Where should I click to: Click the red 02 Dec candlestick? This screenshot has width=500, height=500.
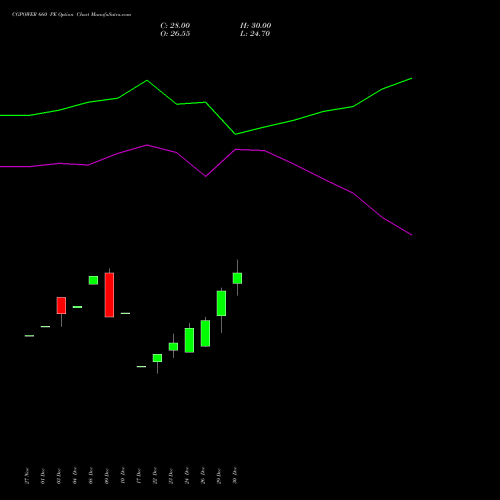point(61,305)
